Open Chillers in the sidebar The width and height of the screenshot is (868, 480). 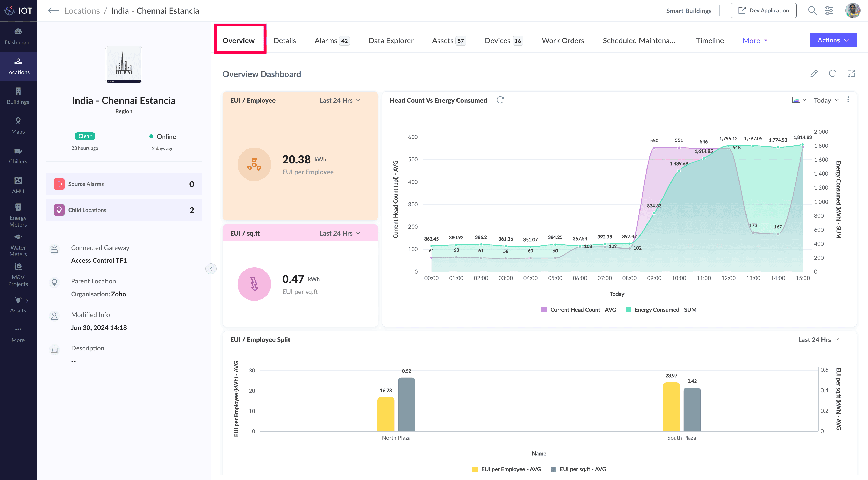18,155
